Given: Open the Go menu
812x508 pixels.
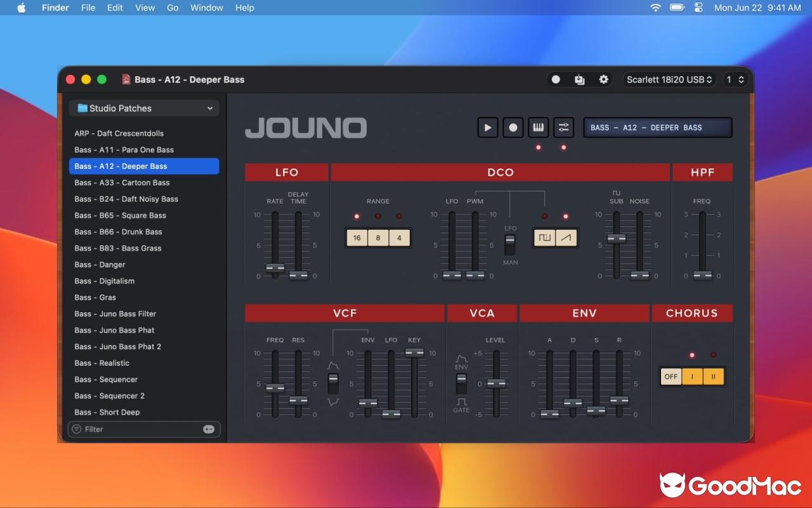Looking at the screenshot, I should [x=173, y=8].
